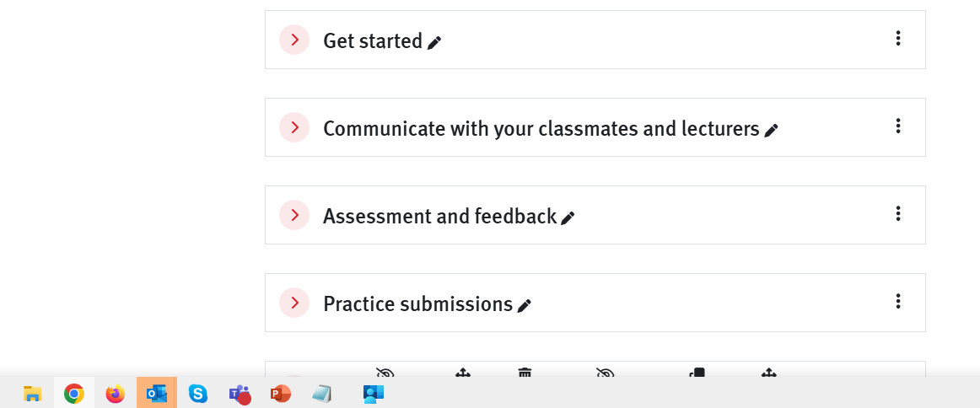Click pencil icon beside 'Communicate with your classmates'
The image size is (980, 408).
coord(771,130)
